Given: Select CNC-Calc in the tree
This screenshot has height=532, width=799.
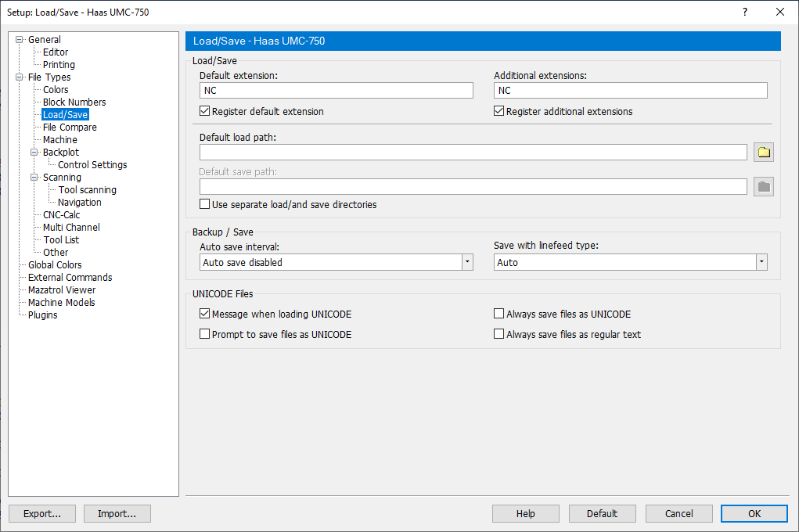Looking at the screenshot, I should click(x=62, y=214).
